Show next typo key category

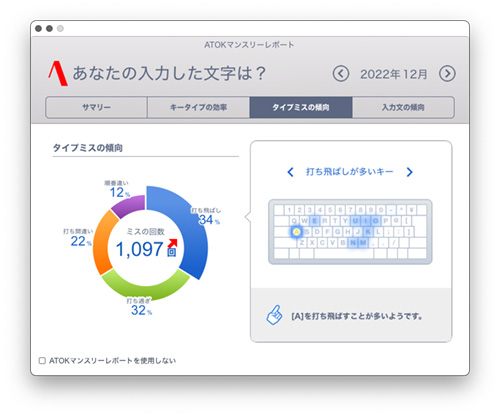410,172
